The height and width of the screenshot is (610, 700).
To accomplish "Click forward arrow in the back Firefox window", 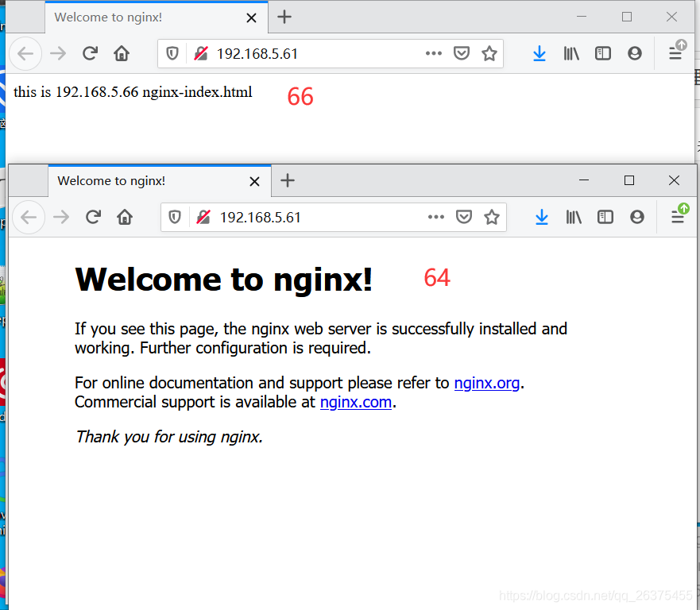I will point(58,53).
